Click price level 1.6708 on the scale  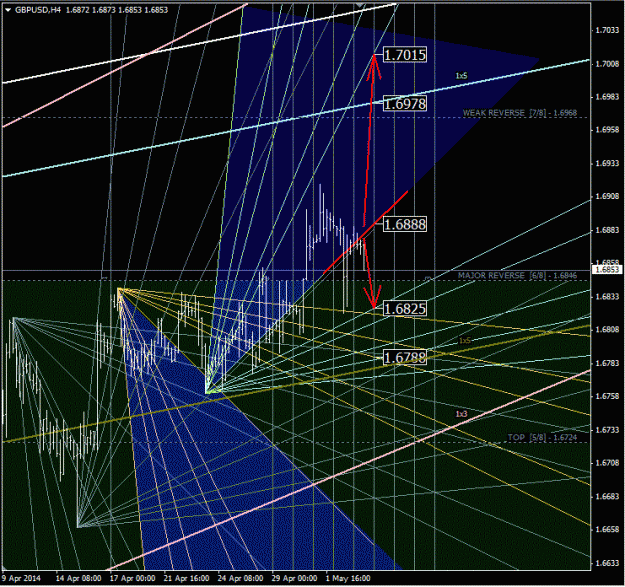pyautogui.click(x=607, y=463)
